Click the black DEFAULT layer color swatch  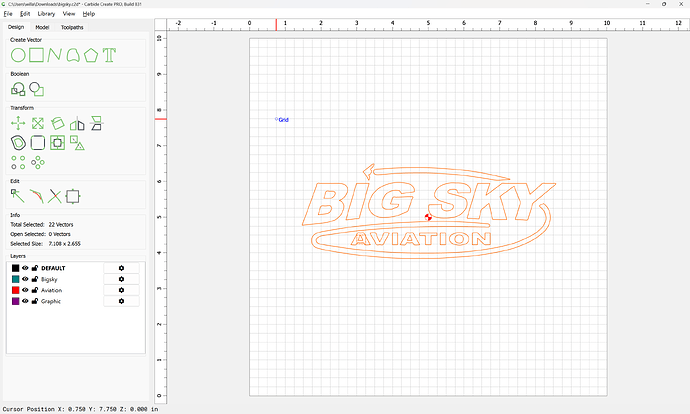click(x=15, y=268)
